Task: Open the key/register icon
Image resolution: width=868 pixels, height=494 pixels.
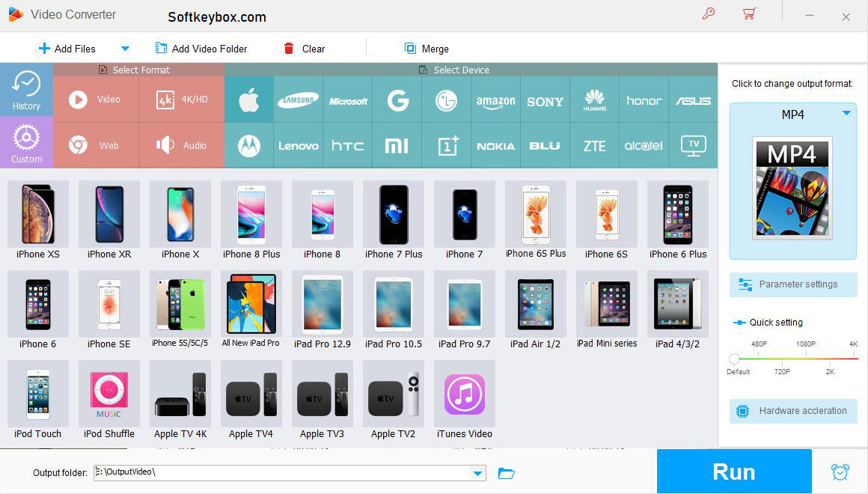Action: [709, 13]
